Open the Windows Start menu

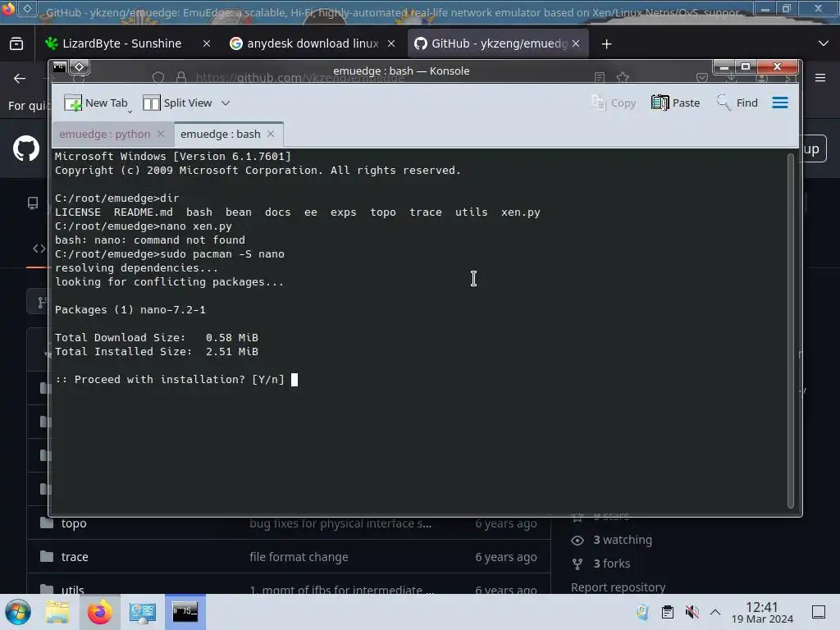[18, 612]
